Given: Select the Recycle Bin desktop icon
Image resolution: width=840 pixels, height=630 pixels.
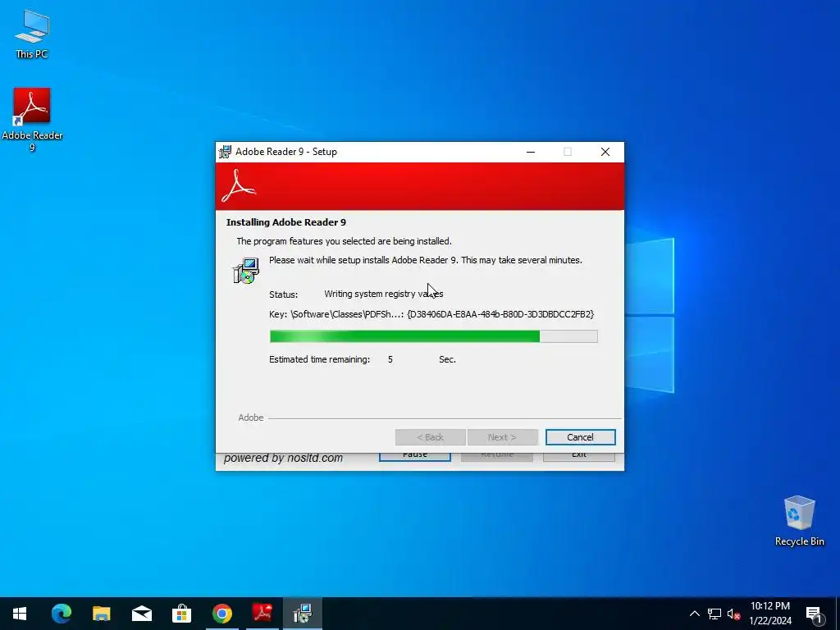Looking at the screenshot, I should pyautogui.click(x=799, y=521).
